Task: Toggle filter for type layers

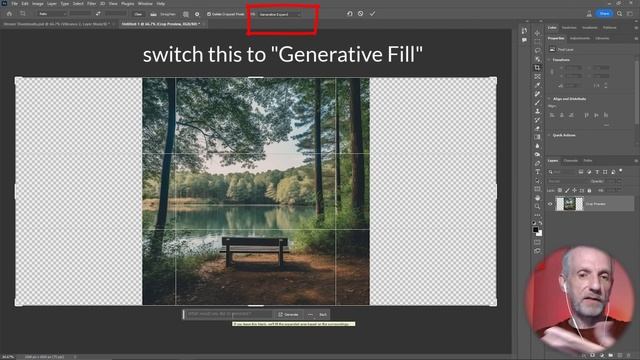Action: [597, 172]
